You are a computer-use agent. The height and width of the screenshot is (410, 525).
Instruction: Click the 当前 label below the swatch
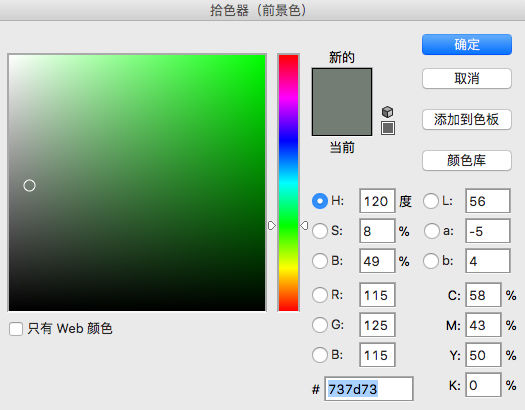tap(342, 147)
